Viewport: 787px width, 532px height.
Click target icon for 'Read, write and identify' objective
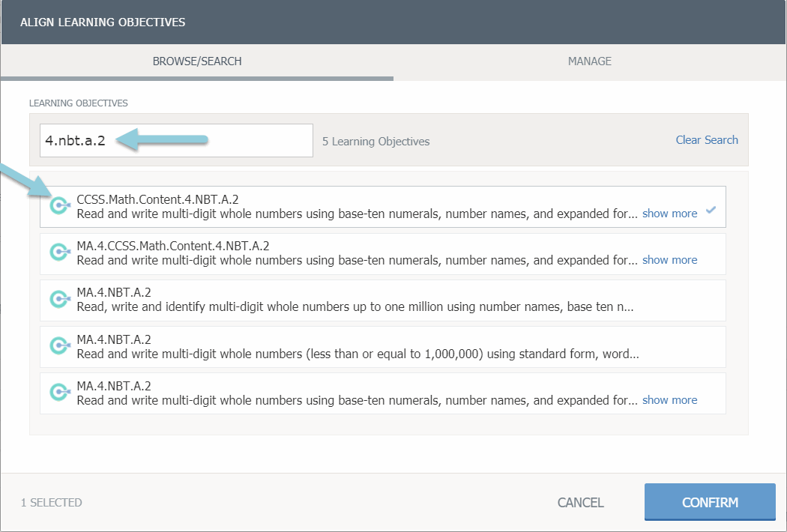coord(59,299)
